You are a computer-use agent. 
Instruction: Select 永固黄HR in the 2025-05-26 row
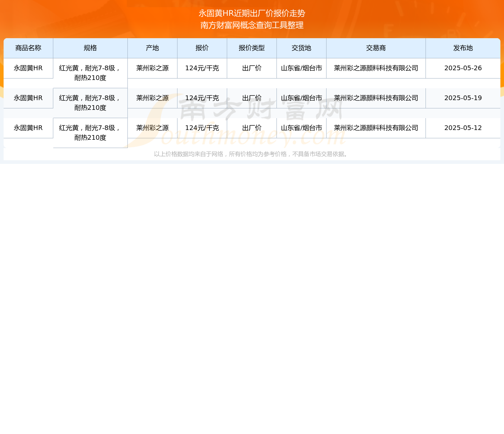pyautogui.click(x=28, y=68)
